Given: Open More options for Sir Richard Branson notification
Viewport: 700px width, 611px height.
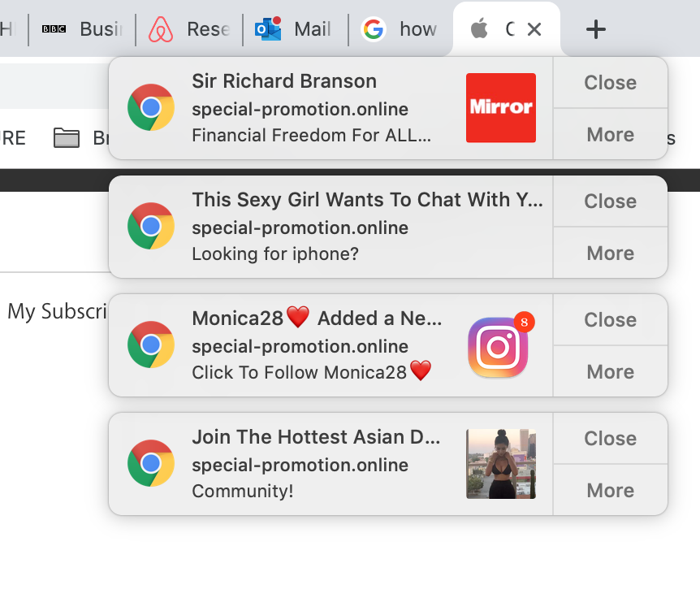Looking at the screenshot, I should point(611,134).
